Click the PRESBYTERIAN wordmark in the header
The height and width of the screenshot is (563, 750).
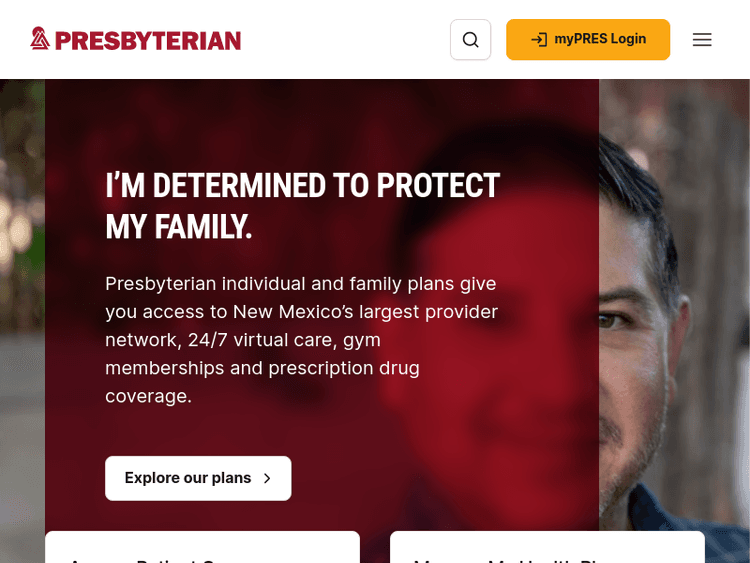(148, 41)
